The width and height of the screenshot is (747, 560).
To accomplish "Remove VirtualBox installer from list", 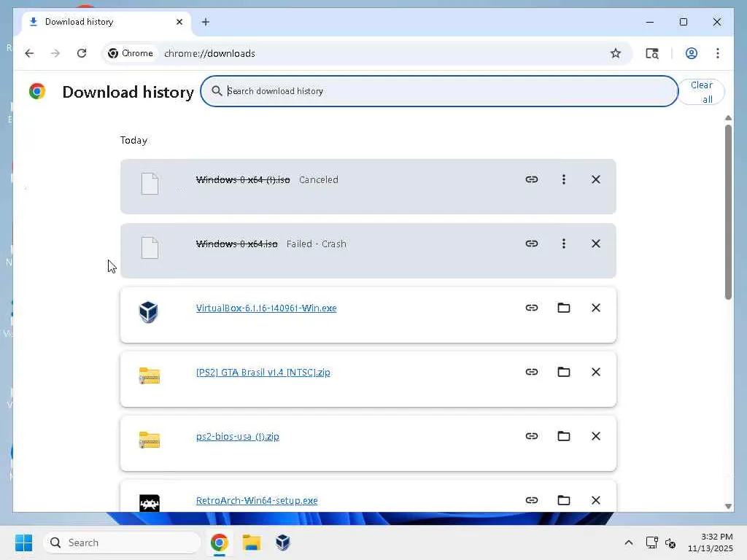I will [x=595, y=308].
